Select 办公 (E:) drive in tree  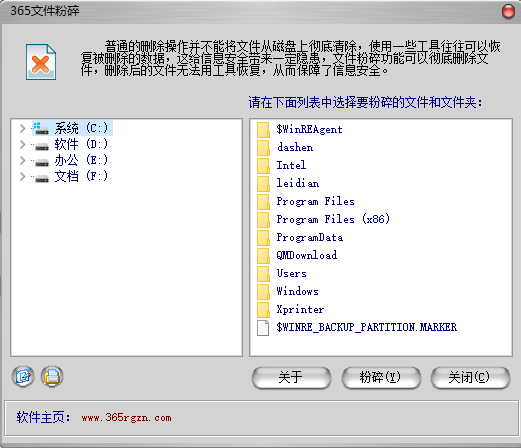pos(81,160)
